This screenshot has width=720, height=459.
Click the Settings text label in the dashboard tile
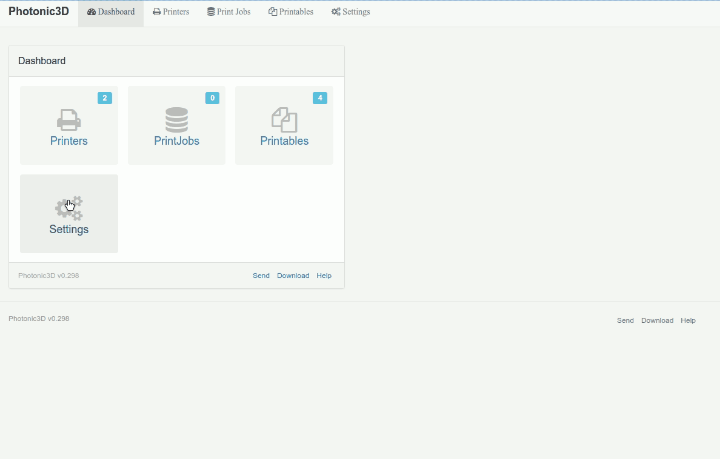(69, 229)
